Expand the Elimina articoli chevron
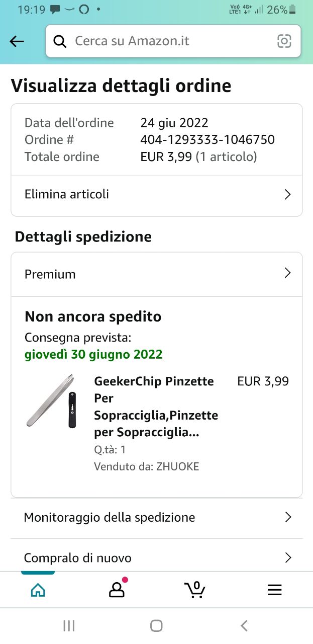Viewport: 313px width, 644px height. [x=287, y=195]
